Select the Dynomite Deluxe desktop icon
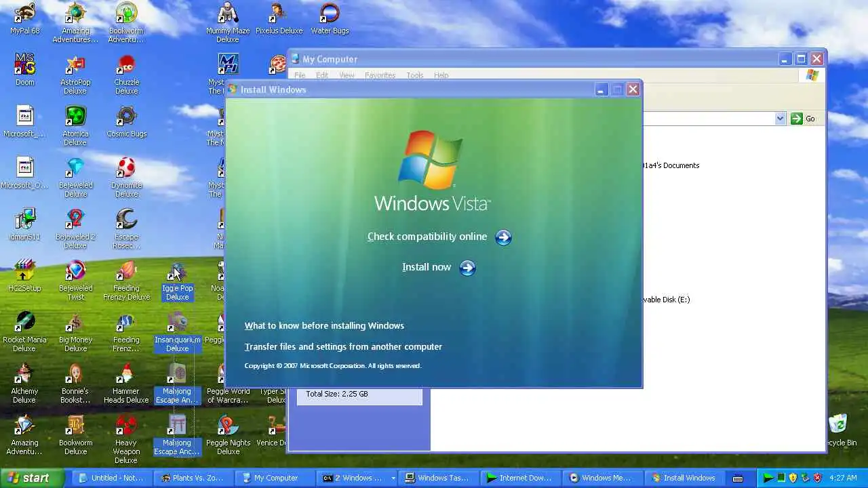 tap(126, 178)
